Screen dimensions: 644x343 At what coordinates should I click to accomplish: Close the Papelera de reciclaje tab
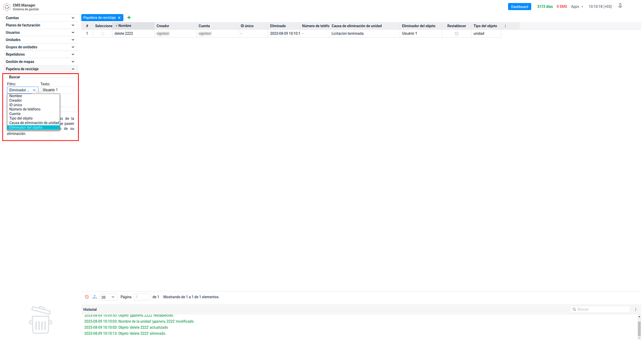(119, 18)
